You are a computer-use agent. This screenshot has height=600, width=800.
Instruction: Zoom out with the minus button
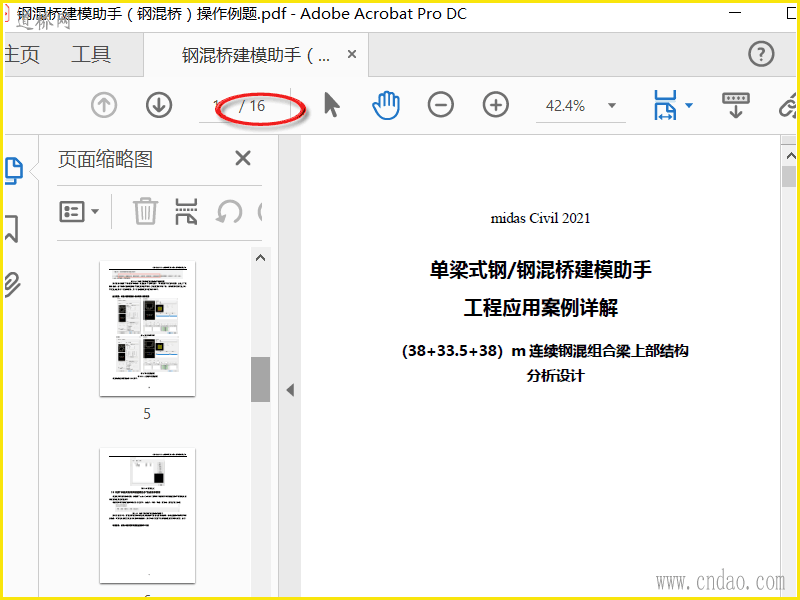point(441,105)
